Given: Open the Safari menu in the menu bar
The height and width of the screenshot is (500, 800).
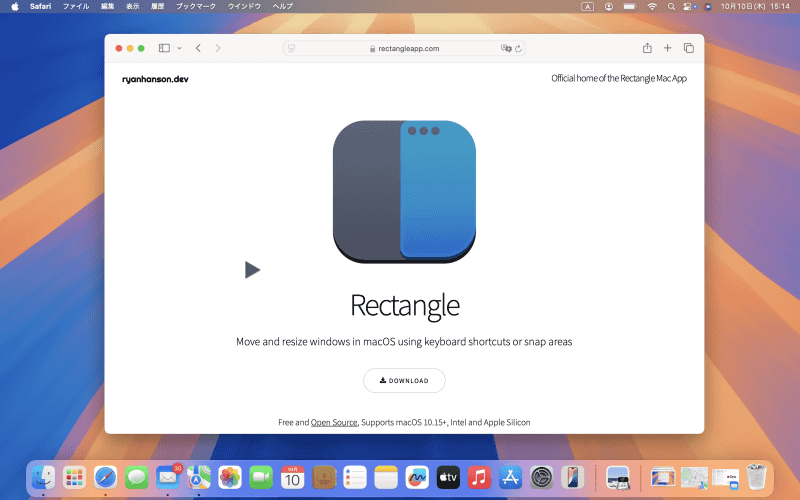Looking at the screenshot, I should pos(40,6).
